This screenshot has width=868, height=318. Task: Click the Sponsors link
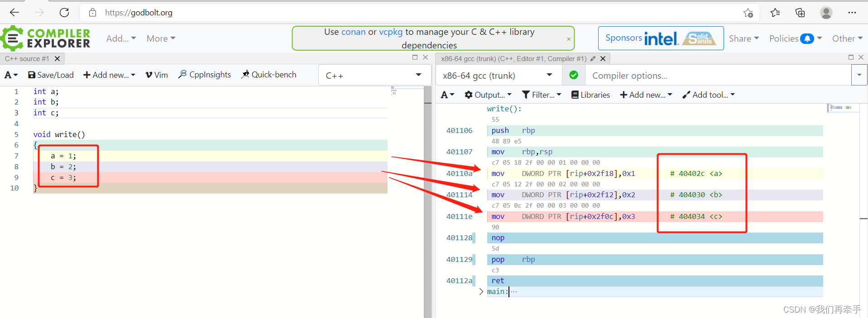point(623,38)
